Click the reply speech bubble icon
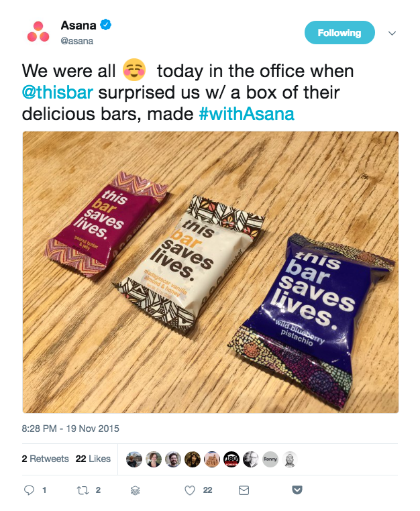Image resolution: width=420 pixels, height=511 pixels. 30,490
